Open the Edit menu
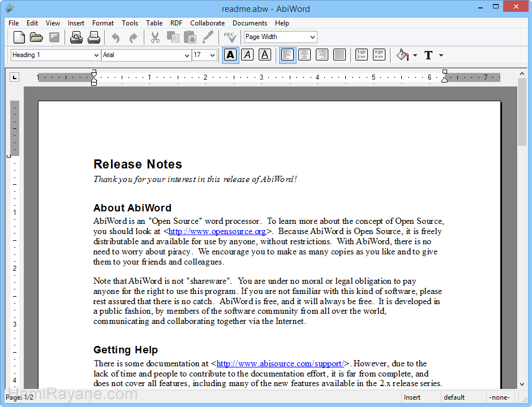This screenshot has height=407, width=532. [32, 23]
